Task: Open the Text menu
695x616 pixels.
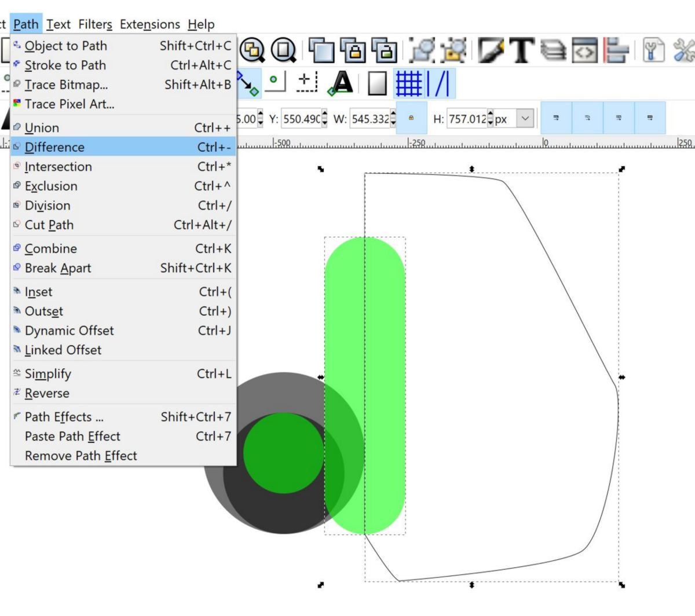Action: (x=58, y=24)
